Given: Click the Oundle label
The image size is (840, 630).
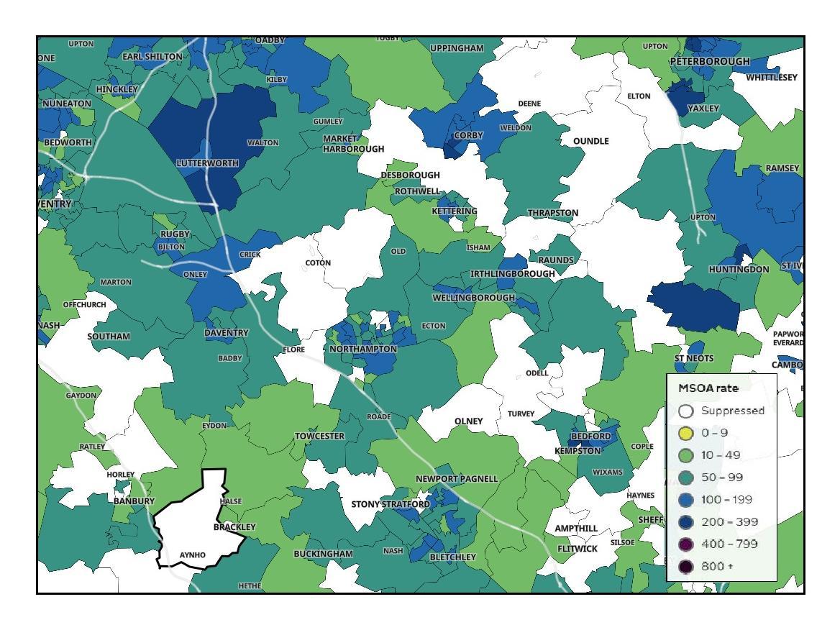Looking at the screenshot, I should [x=591, y=141].
